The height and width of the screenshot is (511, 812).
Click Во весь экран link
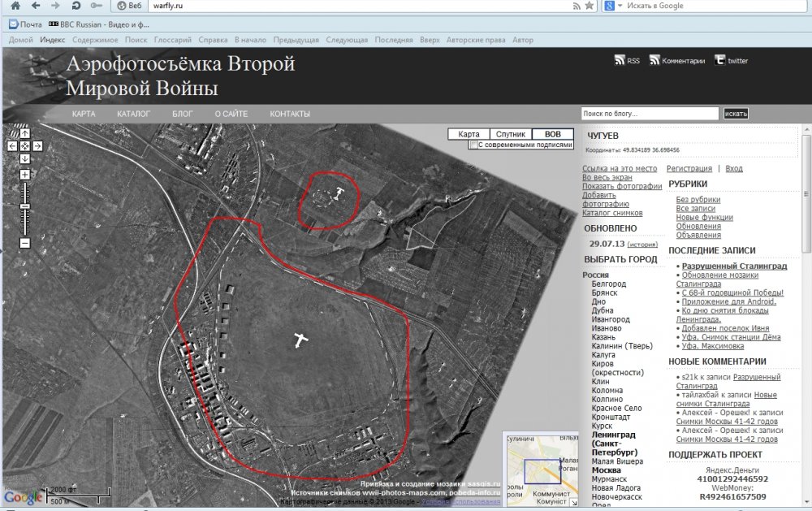pyautogui.click(x=607, y=177)
